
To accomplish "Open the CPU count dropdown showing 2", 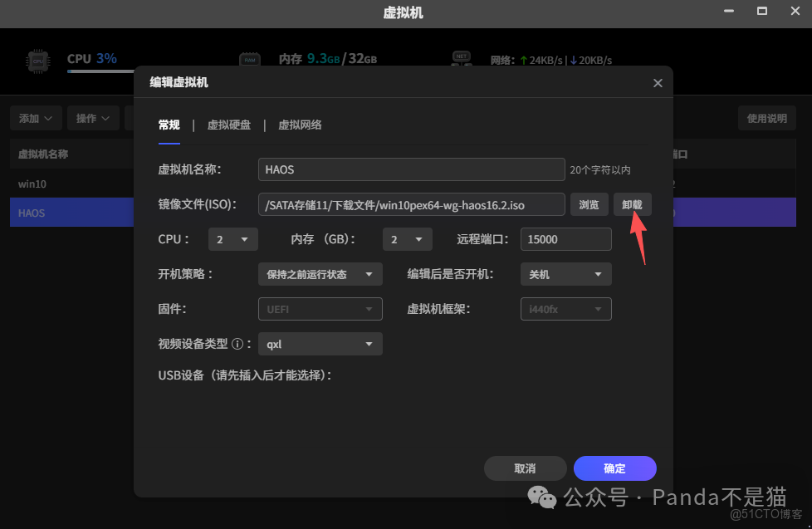I will point(232,238).
